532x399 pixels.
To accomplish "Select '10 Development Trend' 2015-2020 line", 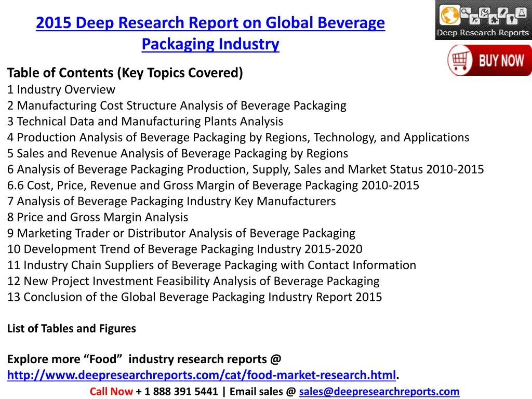I will click(185, 249).
